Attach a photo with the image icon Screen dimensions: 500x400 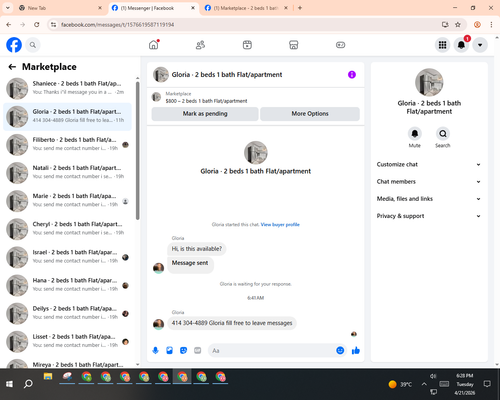click(169, 350)
